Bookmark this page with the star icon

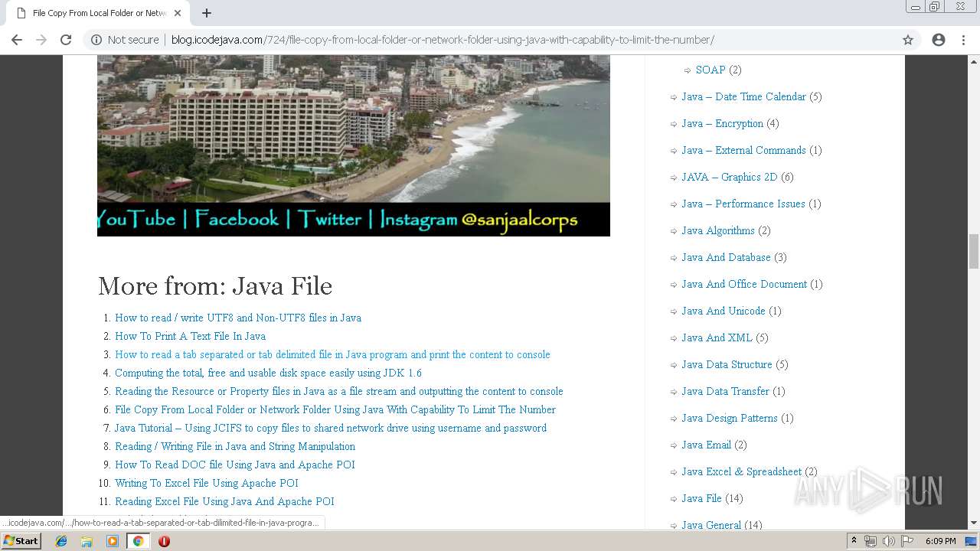(908, 40)
